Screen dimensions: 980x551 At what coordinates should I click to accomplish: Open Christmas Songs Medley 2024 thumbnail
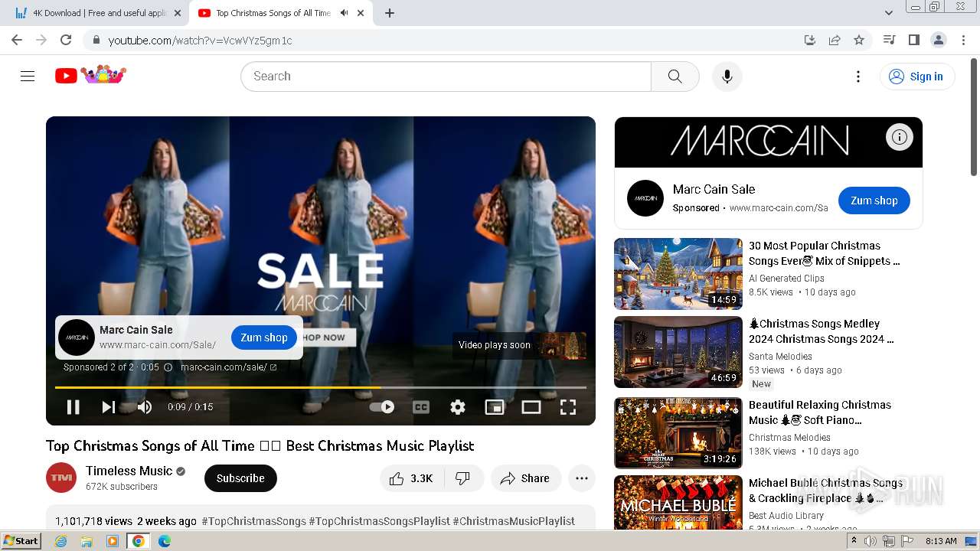pos(678,352)
